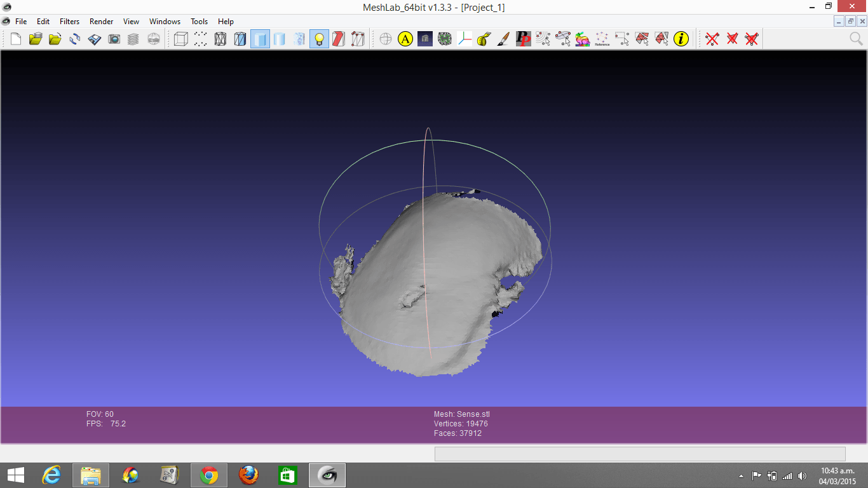Screen dimensions: 868x488
Task: Activate the PickPoints (PP) tool
Action: point(524,39)
